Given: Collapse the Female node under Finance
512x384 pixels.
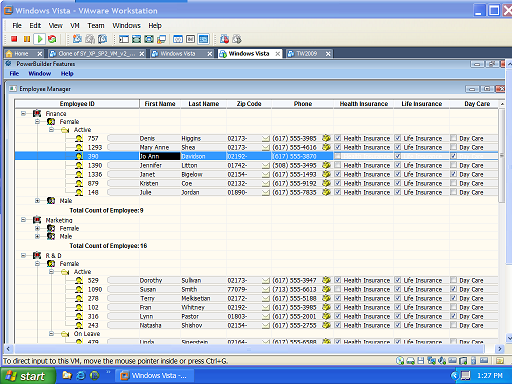Looking at the screenshot, I should pos(37,122).
